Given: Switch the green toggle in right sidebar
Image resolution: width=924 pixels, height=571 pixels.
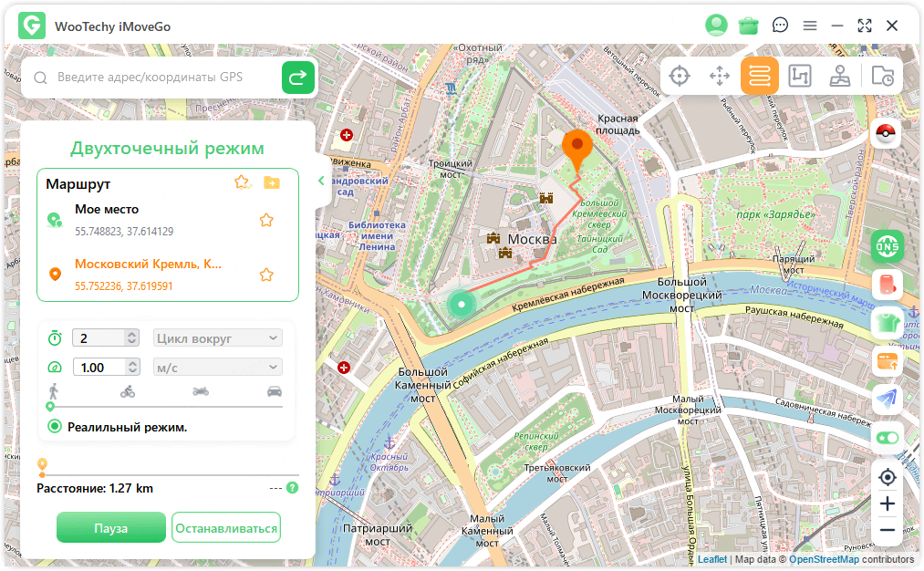Looking at the screenshot, I should (x=887, y=438).
